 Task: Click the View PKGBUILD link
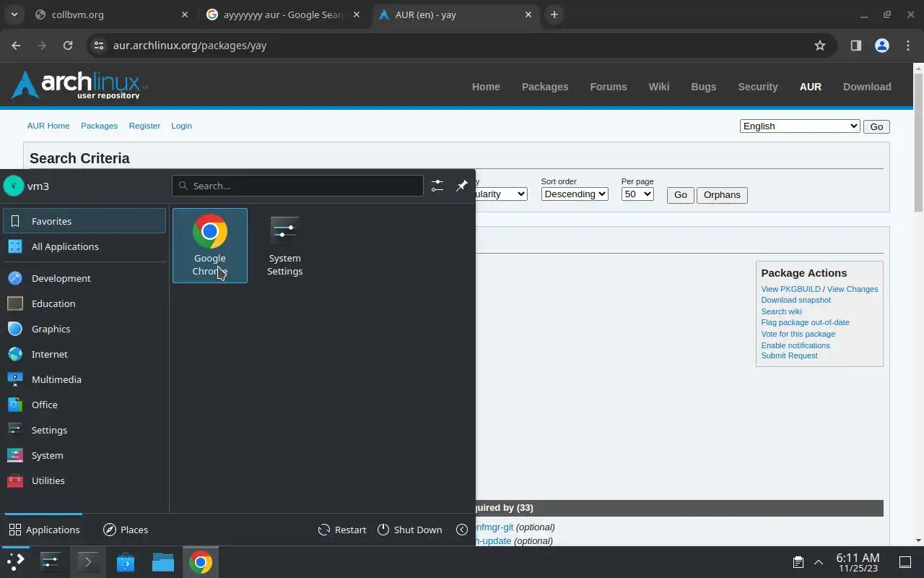tap(790, 289)
